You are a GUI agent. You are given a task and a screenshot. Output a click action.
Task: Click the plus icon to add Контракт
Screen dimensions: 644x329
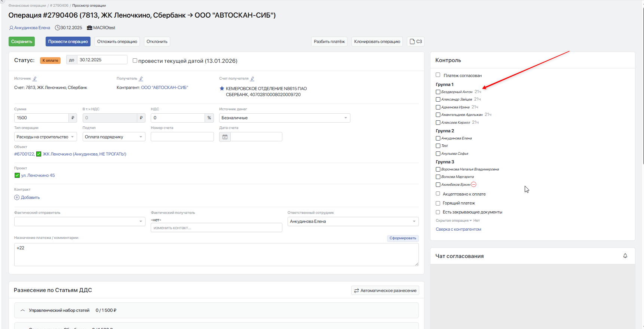[x=17, y=197]
